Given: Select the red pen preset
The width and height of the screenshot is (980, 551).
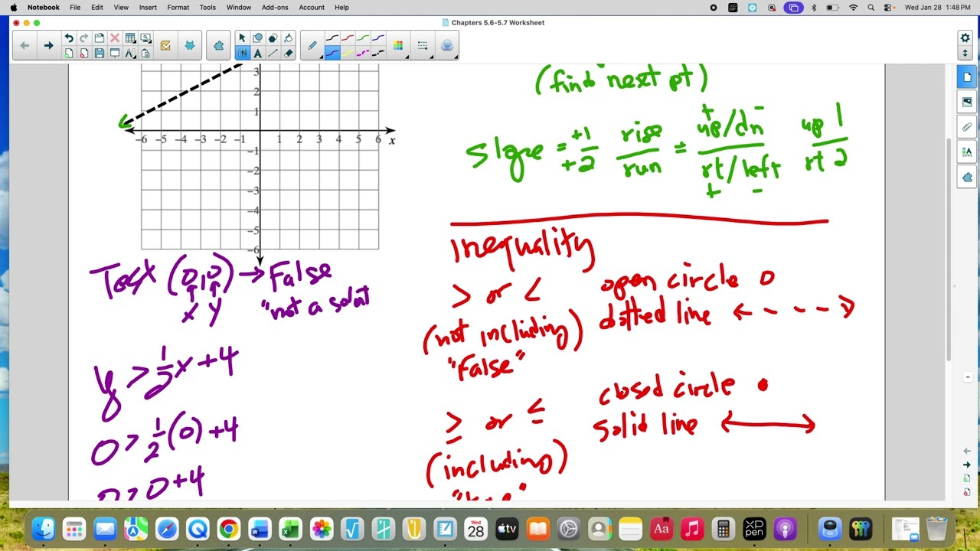Looking at the screenshot, I should point(348,37).
